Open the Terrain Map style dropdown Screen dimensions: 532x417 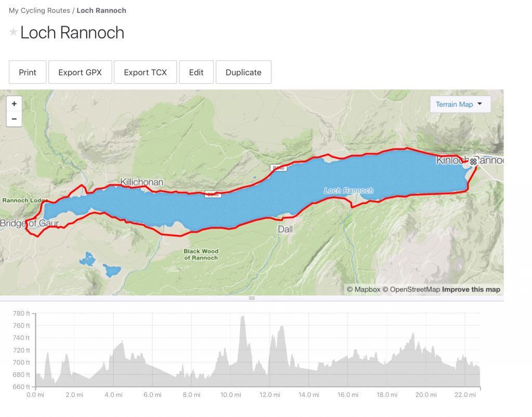[x=459, y=104]
